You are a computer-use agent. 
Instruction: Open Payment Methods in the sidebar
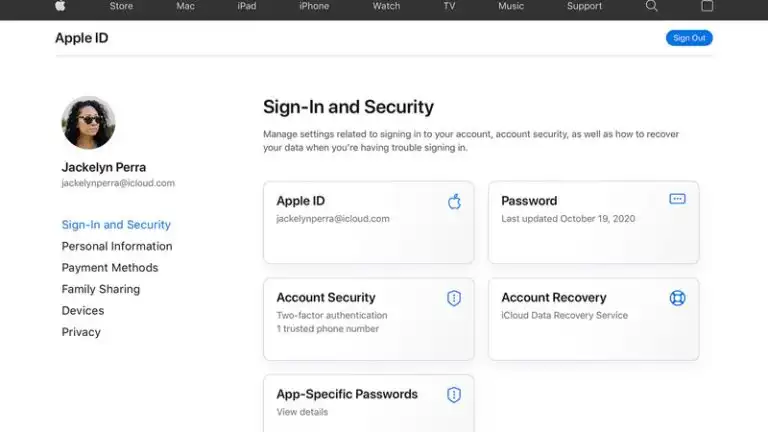click(x=110, y=268)
